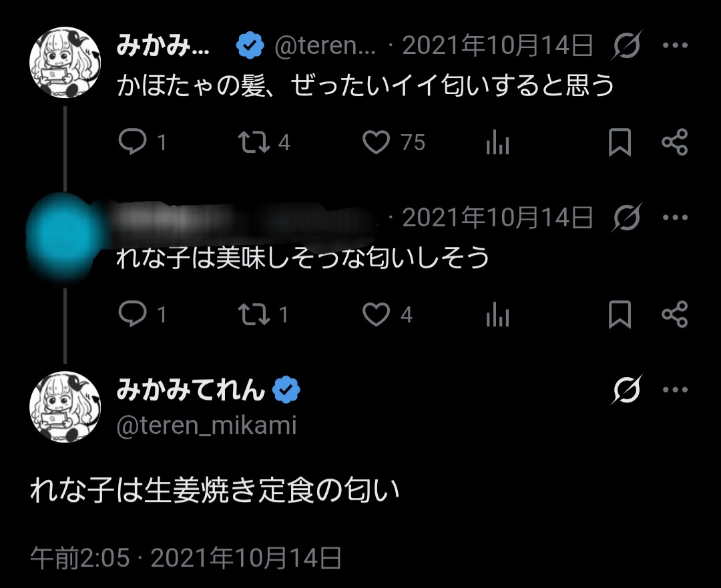Reply to the blurred user's tweet
This screenshot has width=721, height=588.
click(132, 314)
